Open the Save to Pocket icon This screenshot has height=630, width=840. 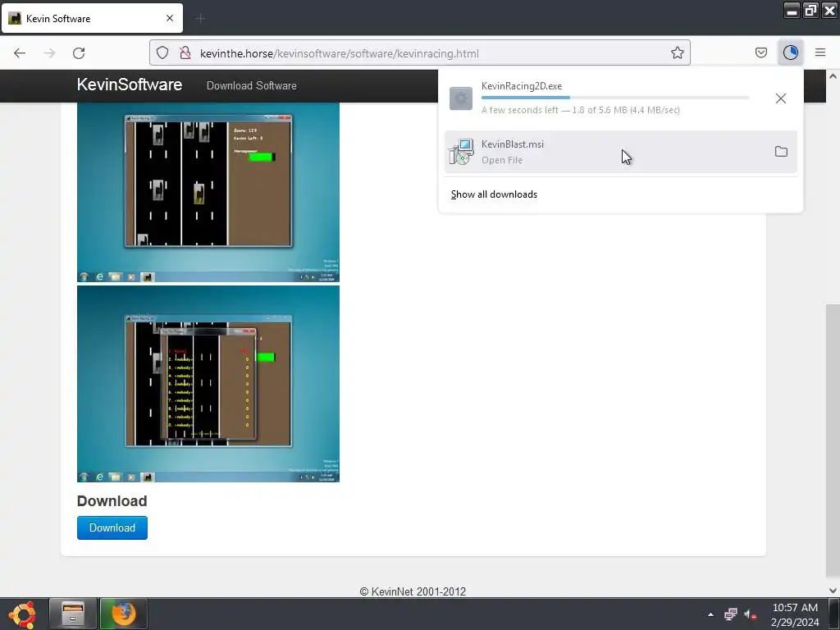click(760, 52)
